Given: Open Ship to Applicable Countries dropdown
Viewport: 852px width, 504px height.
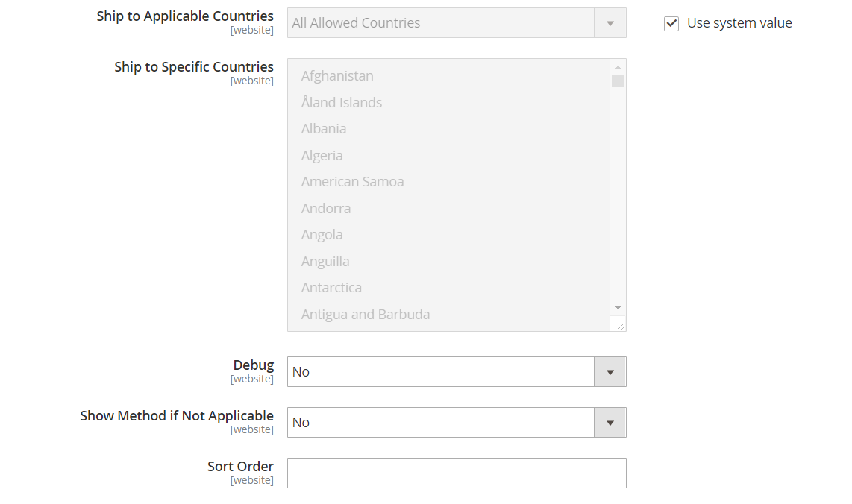Looking at the screenshot, I should [x=457, y=23].
